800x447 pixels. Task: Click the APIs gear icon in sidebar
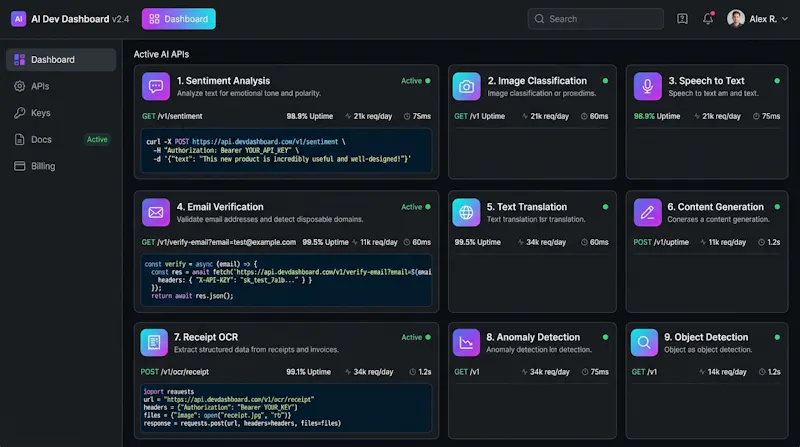(19, 86)
